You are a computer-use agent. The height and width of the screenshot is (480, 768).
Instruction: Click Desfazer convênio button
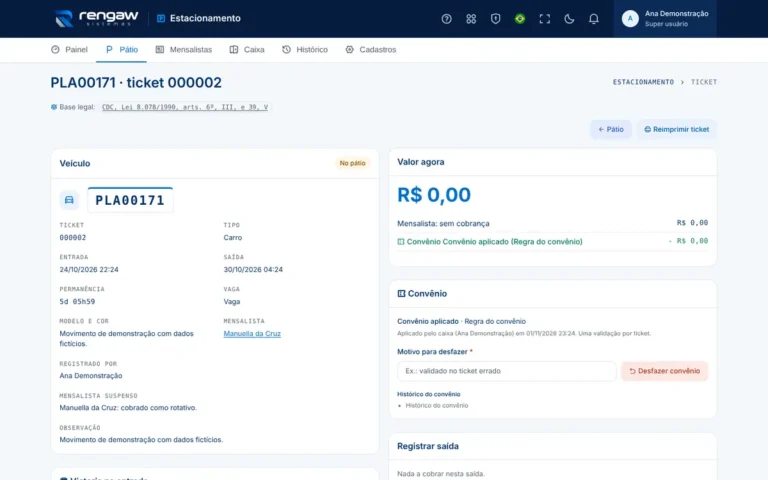(664, 371)
